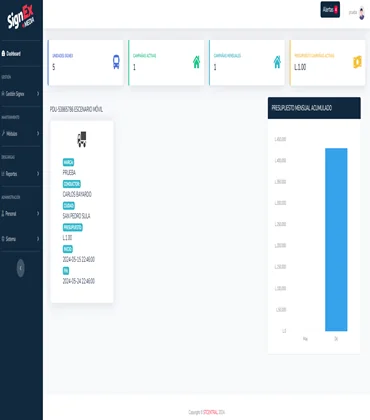This screenshot has height=420, width=370.
Task: Click the value 5 on the units card
Action: 54,67
